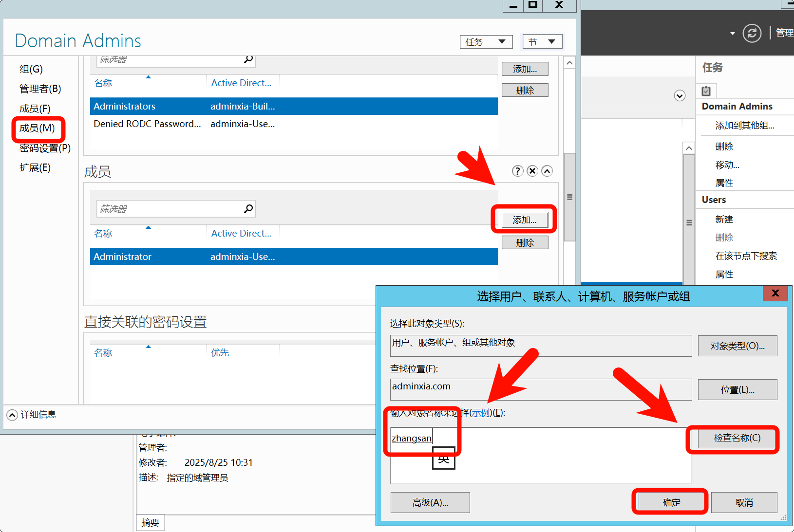
Task: Click the 示例 hyperlink in the dialog
Action: click(x=480, y=413)
